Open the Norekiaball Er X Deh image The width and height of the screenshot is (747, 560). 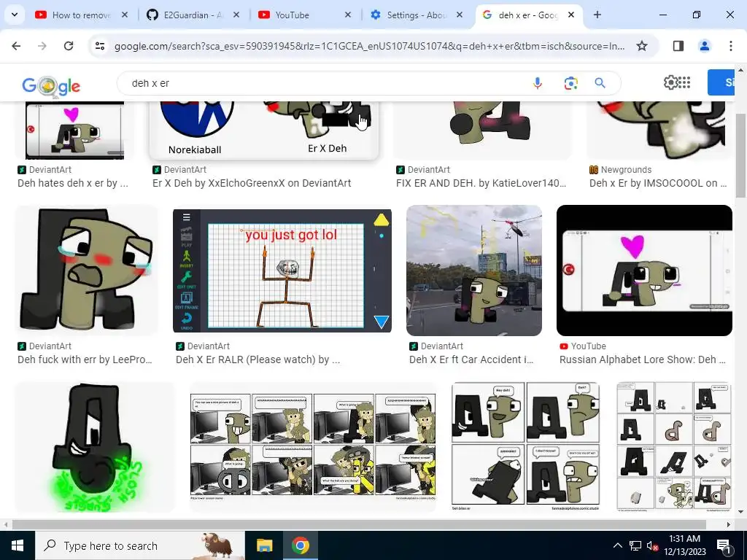(x=264, y=130)
